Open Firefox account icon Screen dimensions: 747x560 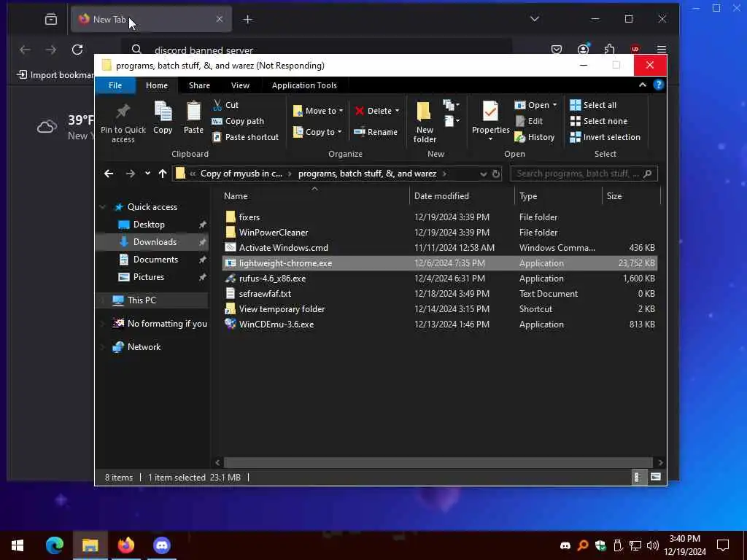[583, 50]
